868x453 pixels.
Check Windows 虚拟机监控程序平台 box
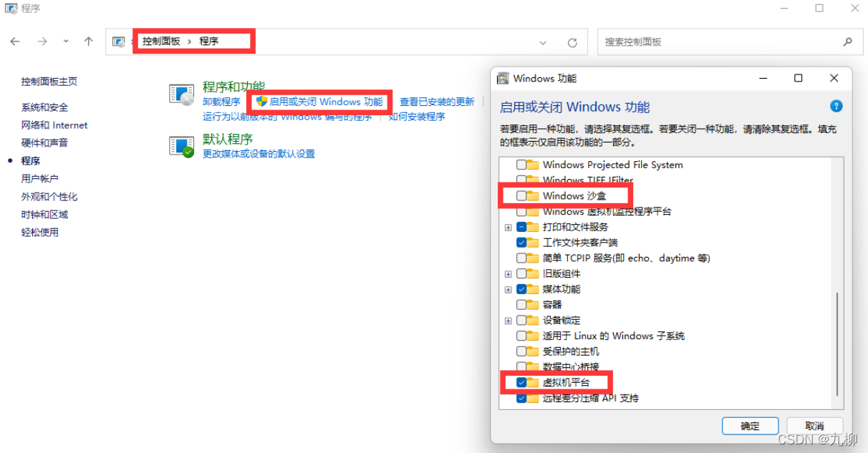click(521, 211)
